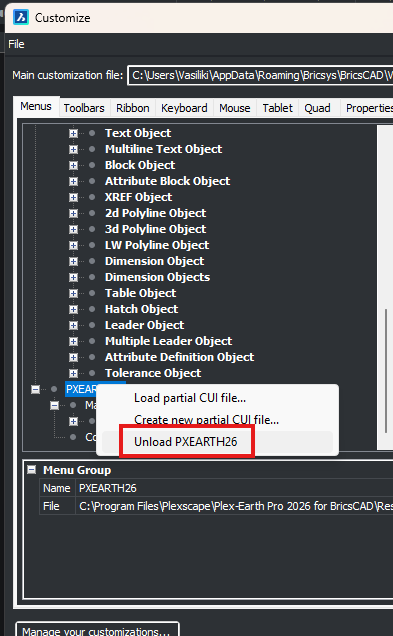Open Manage your customizations… button
393x636 pixels.
point(97,630)
